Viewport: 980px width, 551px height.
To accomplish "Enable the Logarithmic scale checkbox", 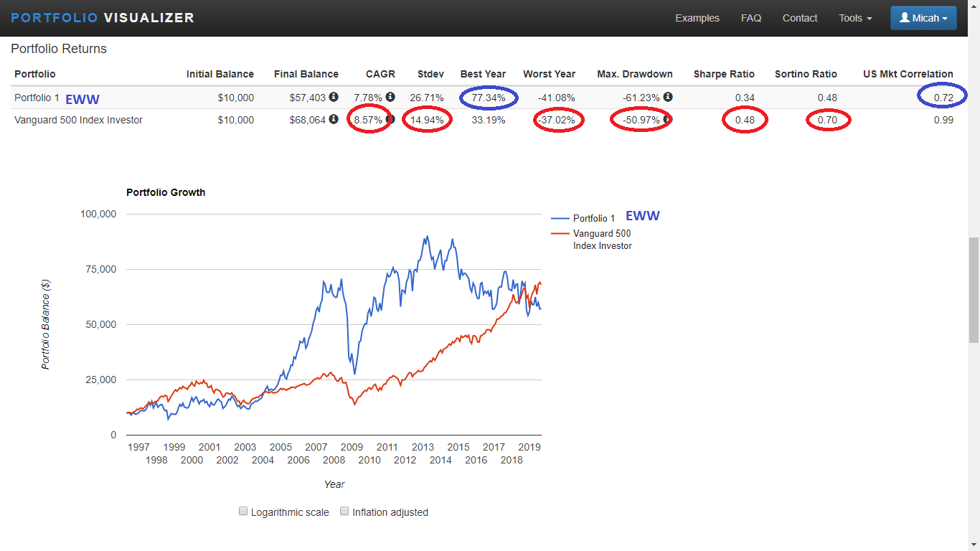I will 243,512.
